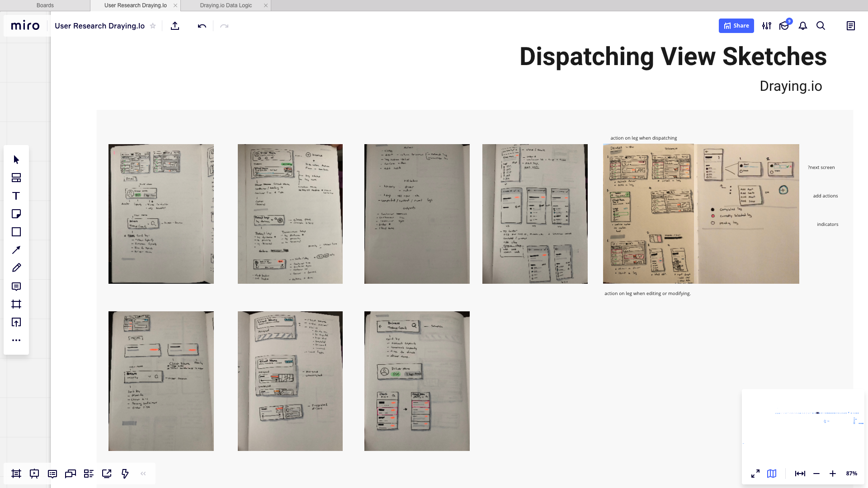Viewport: 868px width, 488px height.
Task: Click the Upload tool icon
Action: point(16,322)
